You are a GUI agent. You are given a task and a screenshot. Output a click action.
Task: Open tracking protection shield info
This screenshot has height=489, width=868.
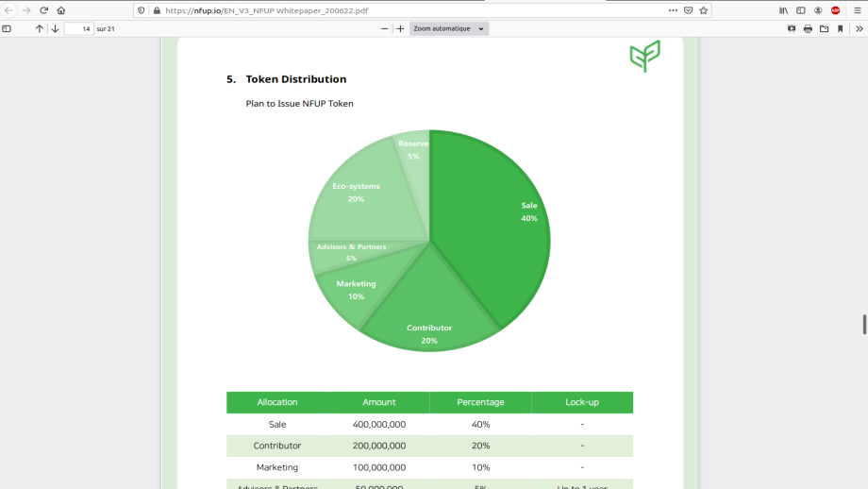point(142,10)
